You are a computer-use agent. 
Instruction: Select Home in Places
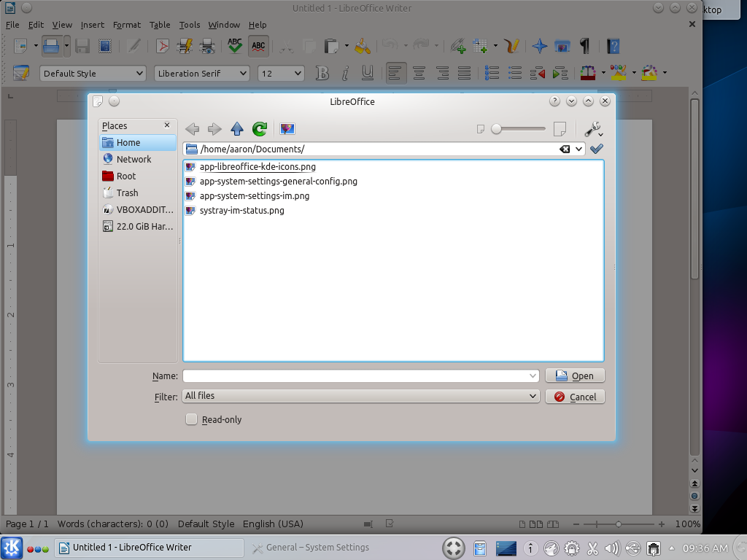[x=138, y=142]
